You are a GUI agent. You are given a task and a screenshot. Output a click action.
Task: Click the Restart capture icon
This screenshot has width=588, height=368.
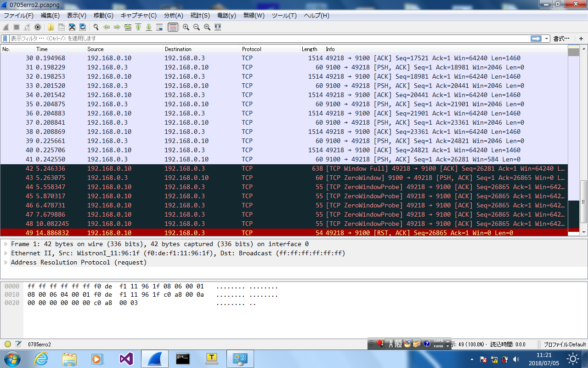(x=27, y=27)
